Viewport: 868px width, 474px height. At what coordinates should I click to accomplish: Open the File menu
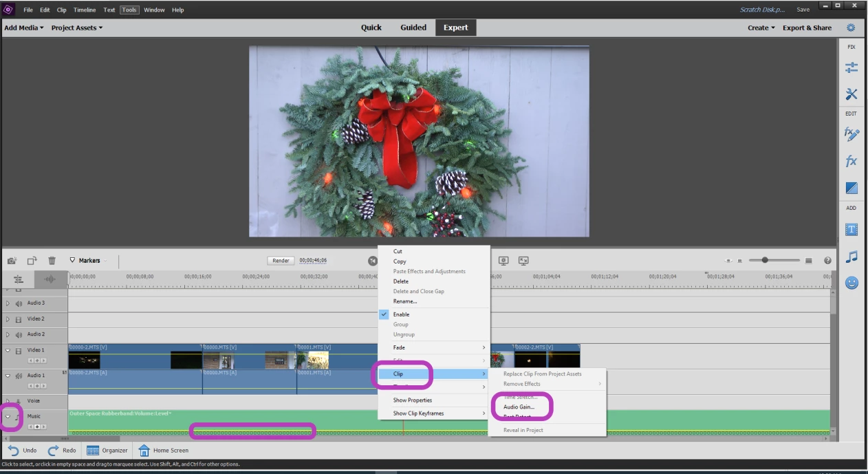click(x=28, y=10)
